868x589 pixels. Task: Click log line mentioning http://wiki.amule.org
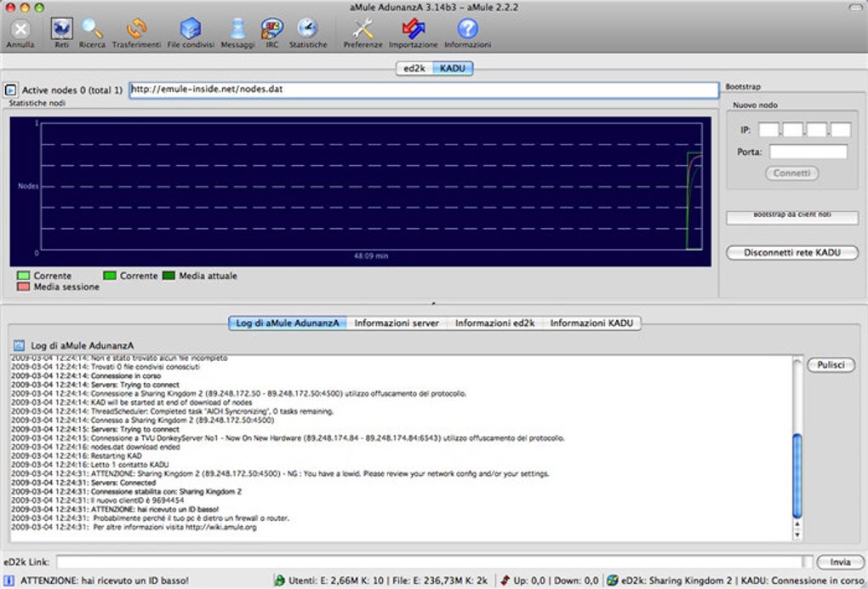(x=134, y=527)
